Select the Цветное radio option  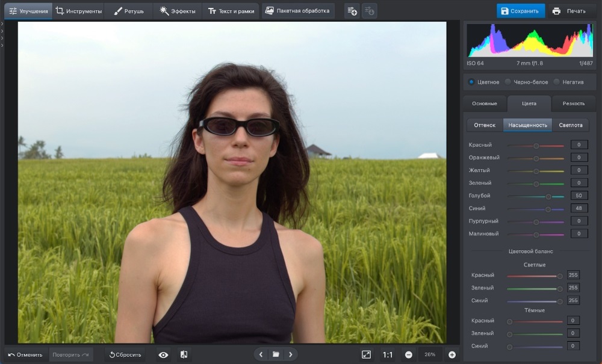pyautogui.click(x=471, y=82)
